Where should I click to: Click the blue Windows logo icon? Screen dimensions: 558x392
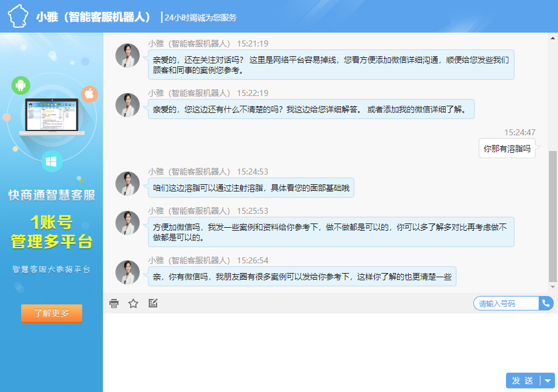point(52,161)
